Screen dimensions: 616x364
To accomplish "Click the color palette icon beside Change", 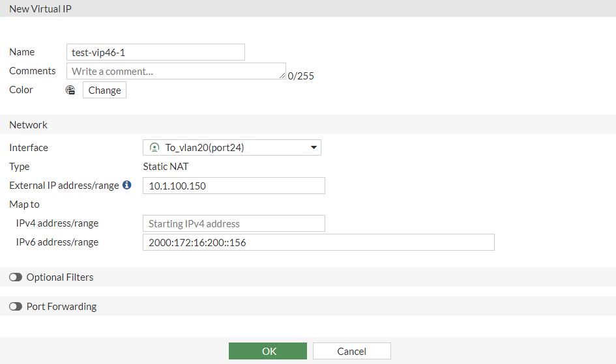I will pos(70,90).
